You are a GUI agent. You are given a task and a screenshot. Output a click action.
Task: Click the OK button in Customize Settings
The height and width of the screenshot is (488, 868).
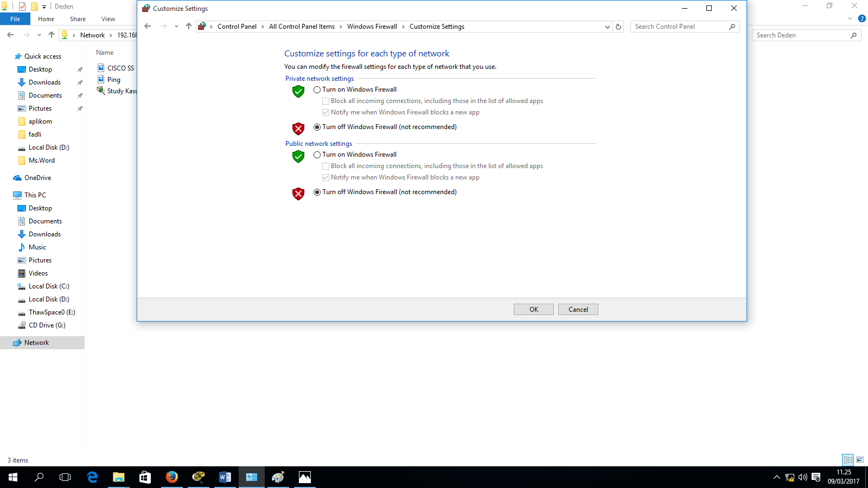pos(534,310)
